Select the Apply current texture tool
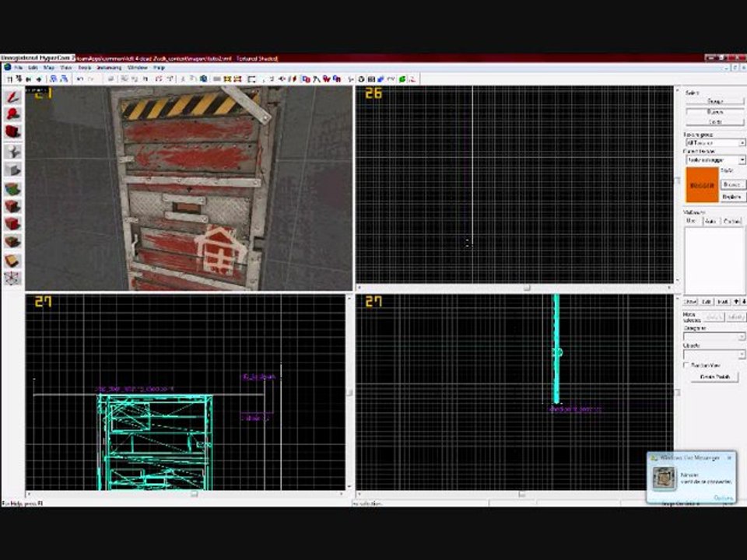 coord(13,206)
